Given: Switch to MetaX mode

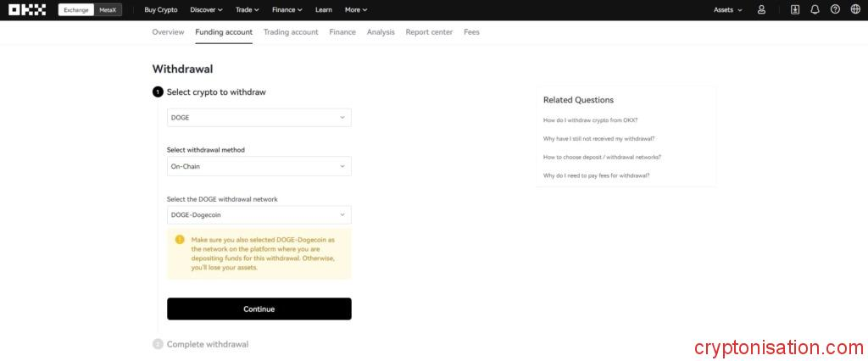Looking at the screenshot, I should click(108, 10).
